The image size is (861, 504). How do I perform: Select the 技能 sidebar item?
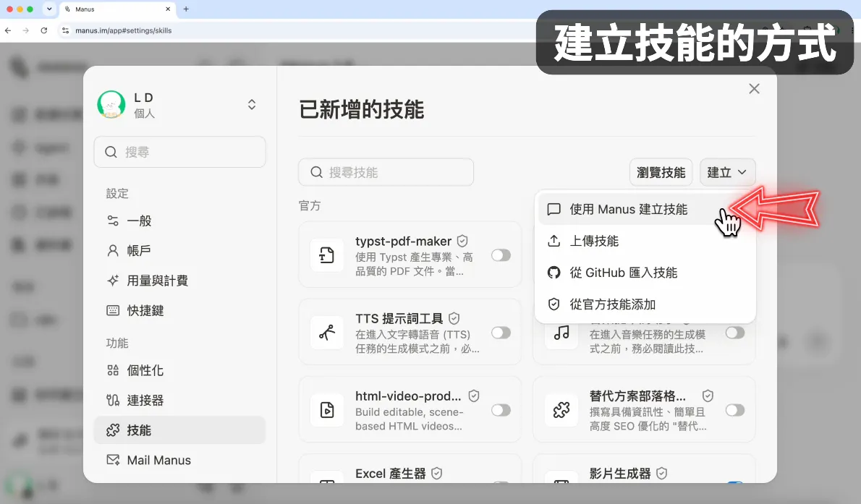tap(179, 430)
